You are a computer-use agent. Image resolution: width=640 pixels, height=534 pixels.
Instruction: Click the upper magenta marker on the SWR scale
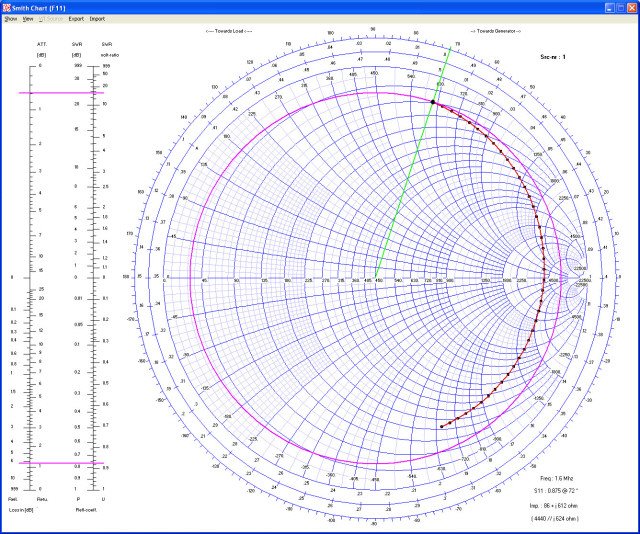(61, 93)
